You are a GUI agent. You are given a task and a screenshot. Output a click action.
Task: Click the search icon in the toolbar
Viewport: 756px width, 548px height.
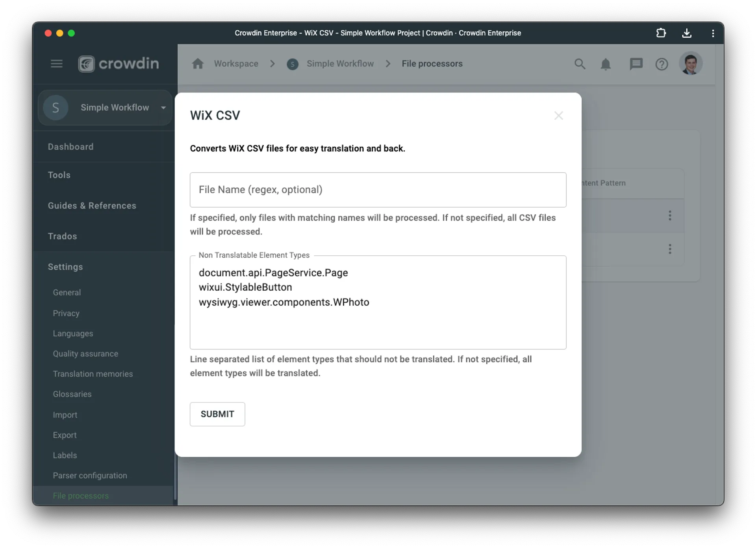tap(580, 63)
